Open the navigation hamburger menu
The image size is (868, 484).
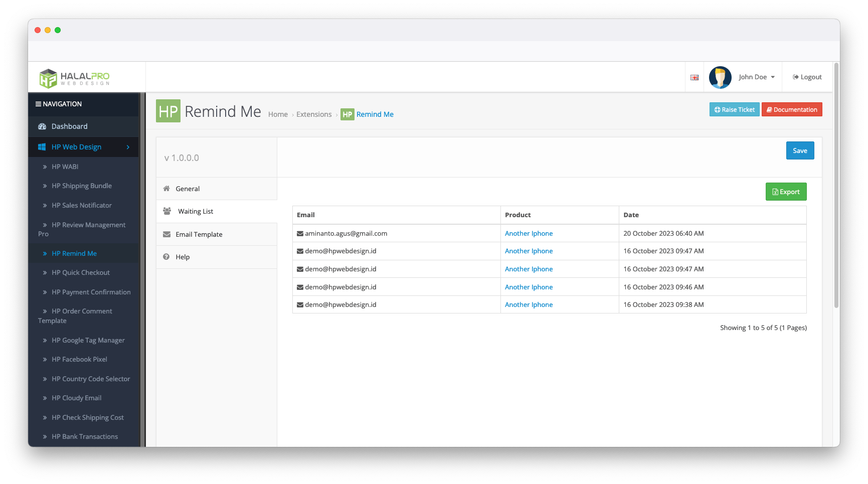pos(39,104)
